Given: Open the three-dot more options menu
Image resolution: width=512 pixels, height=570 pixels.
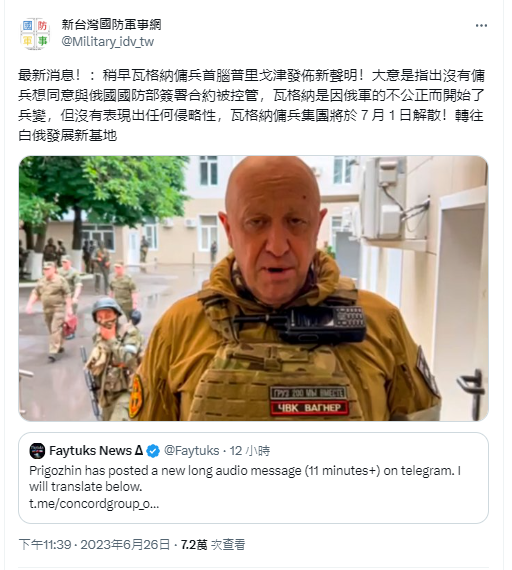Looking at the screenshot, I should (x=481, y=25).
